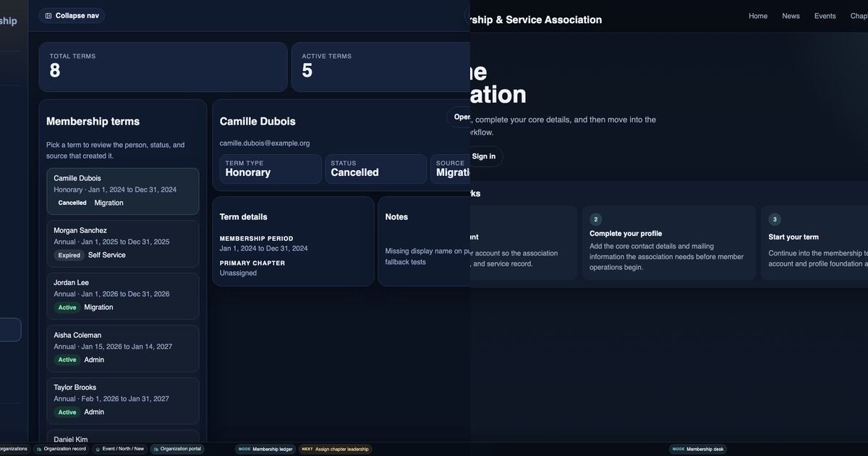Image resolution: width=868 pixels, height=456 pixels.
Task: Open Home in the association site navigation
Action: click(758, 16)
